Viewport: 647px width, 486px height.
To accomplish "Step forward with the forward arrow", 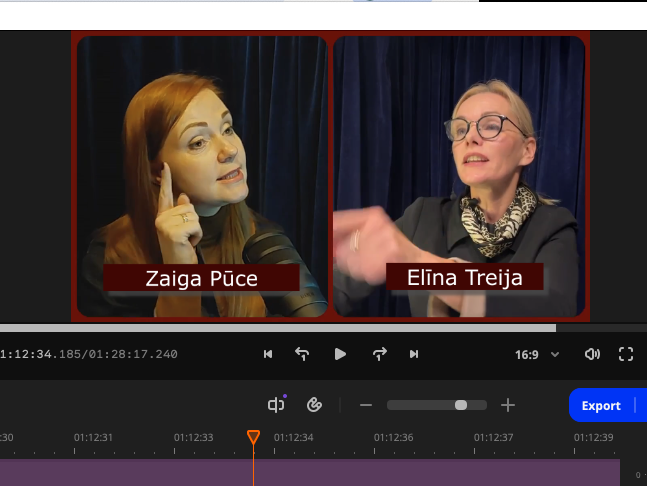I will tap(379, 354).
